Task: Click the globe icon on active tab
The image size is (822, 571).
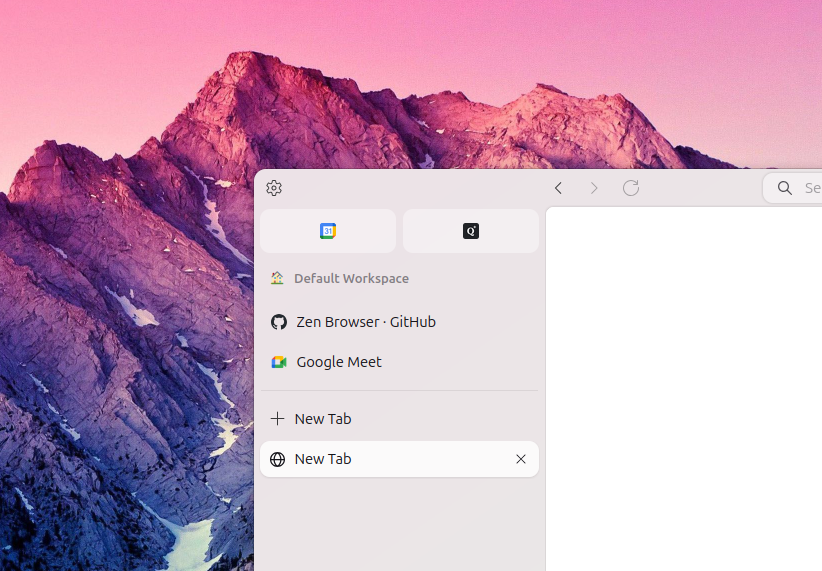Action: click(x=277, y=459)
